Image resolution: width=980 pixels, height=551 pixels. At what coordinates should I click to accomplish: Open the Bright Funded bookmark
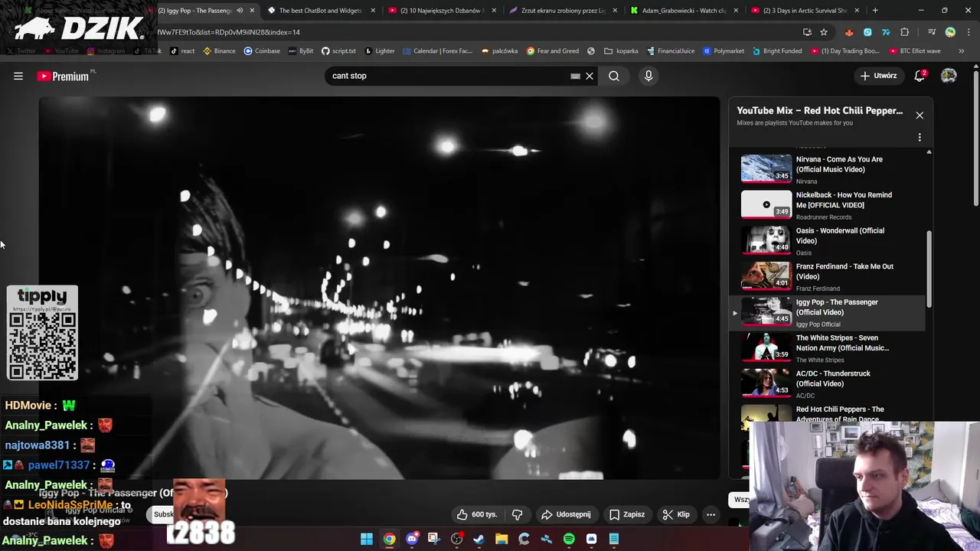[776, 51]
